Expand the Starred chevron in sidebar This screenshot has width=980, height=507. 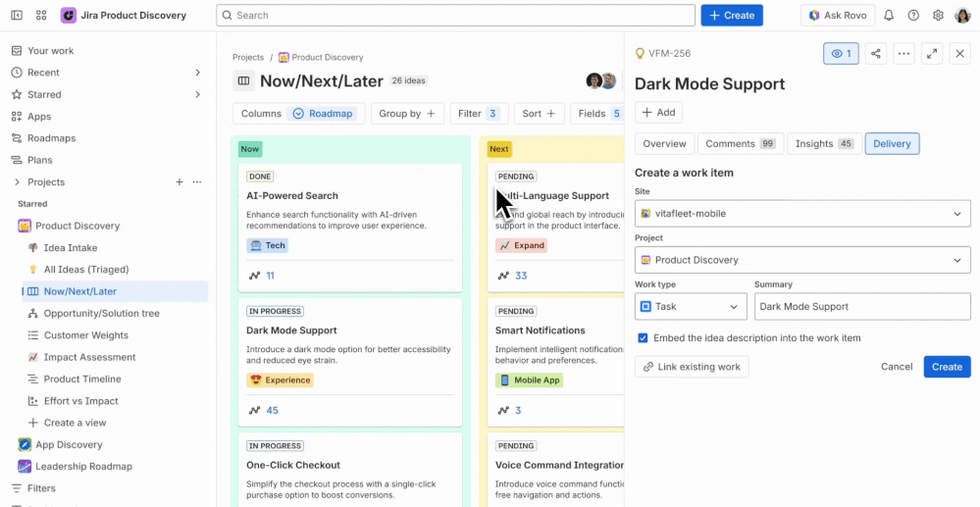(197, 94)
